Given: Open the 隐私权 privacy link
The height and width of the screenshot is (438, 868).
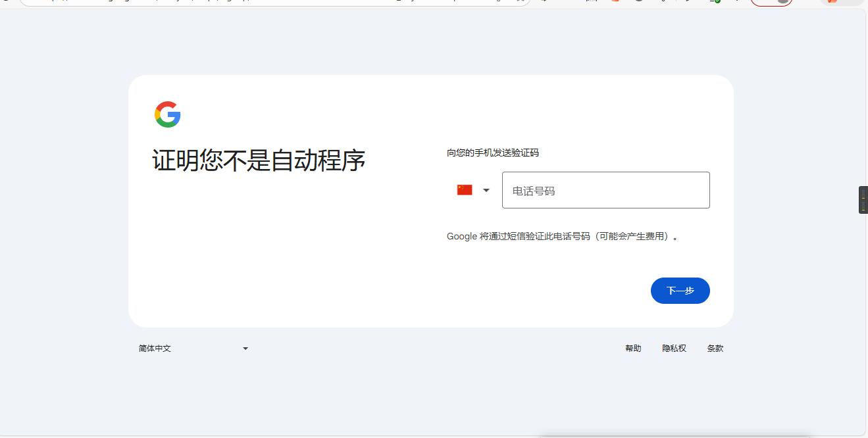Looking at the screenshot, I should pos(674,348).
